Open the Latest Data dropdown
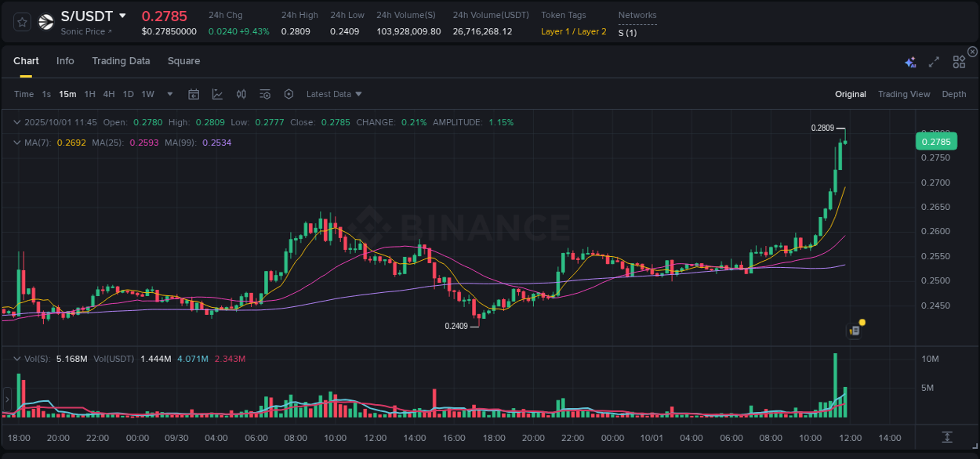Viewport: 980px width, 459px height. (x=333, y=94)
